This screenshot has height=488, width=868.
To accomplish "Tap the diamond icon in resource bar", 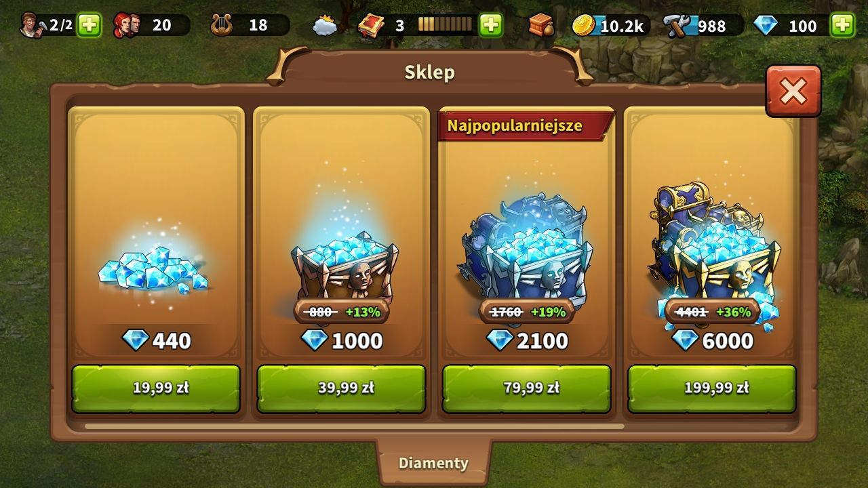I will pyautogui.click(x=767, y=26).
